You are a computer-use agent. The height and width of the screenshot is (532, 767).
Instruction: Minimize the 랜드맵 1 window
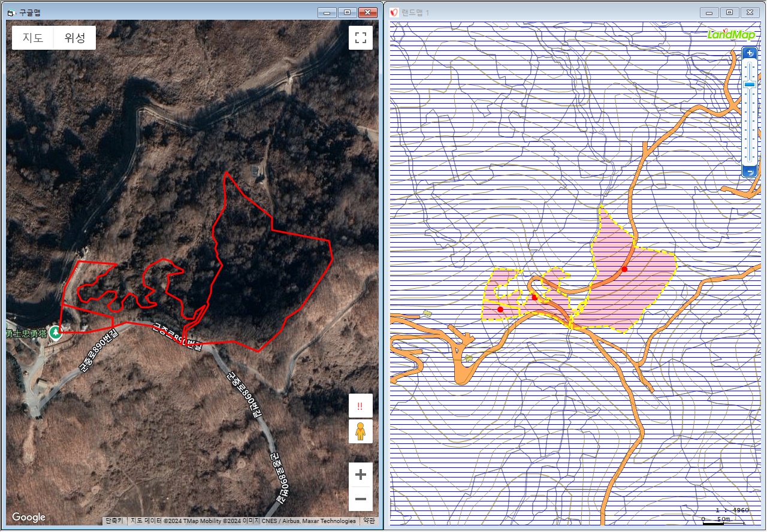(709, 13)
